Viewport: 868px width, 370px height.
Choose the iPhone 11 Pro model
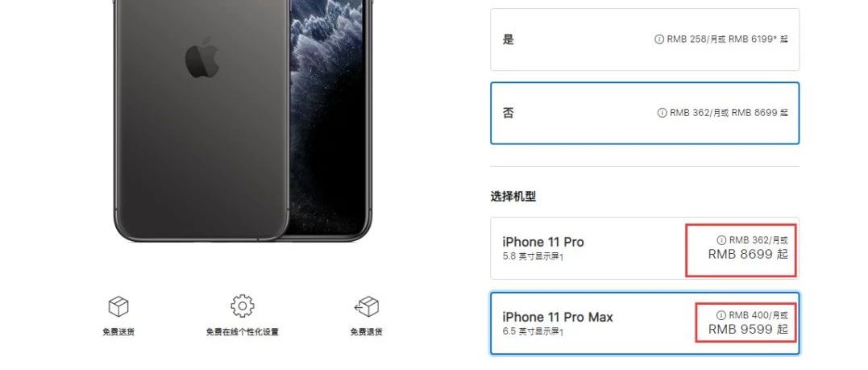coord(645,248)
